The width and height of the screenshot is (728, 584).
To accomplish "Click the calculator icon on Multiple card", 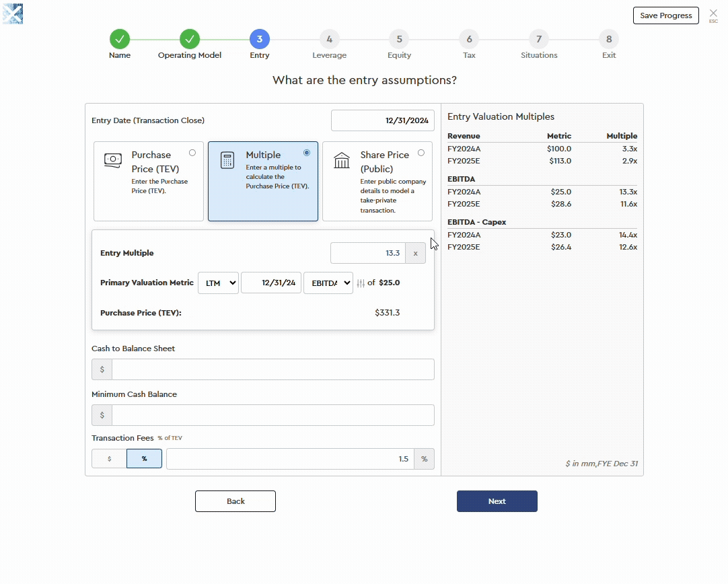I will pyautogui.click(x=227, y=160).
